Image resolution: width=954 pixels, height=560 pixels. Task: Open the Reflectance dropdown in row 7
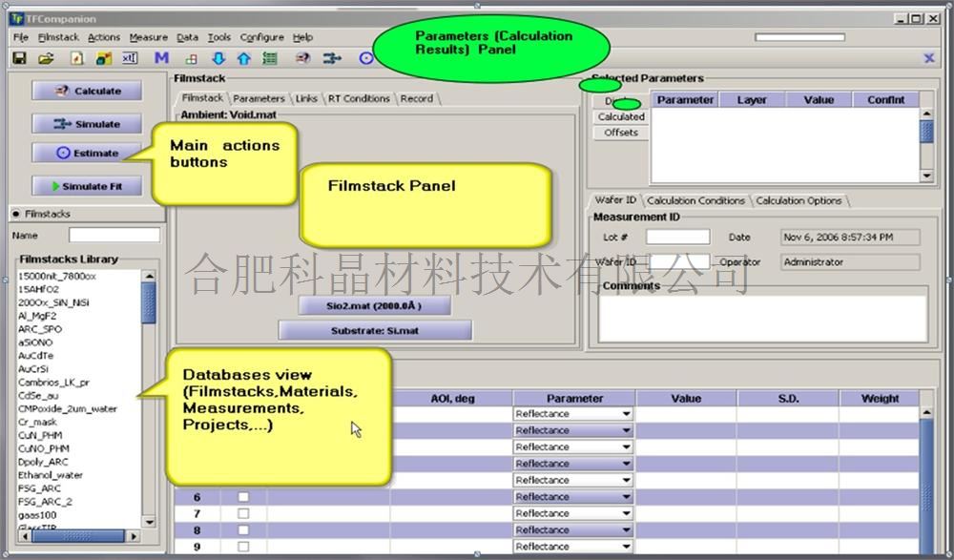click(x=572, y=514)
